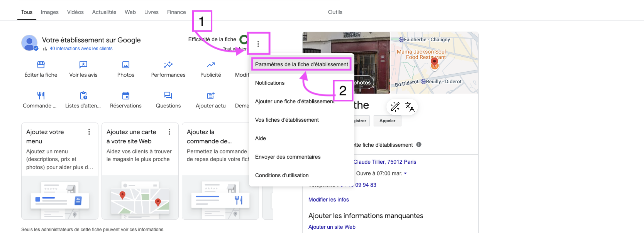
Task: Switch to the Images tab
Action: point(49,12)
